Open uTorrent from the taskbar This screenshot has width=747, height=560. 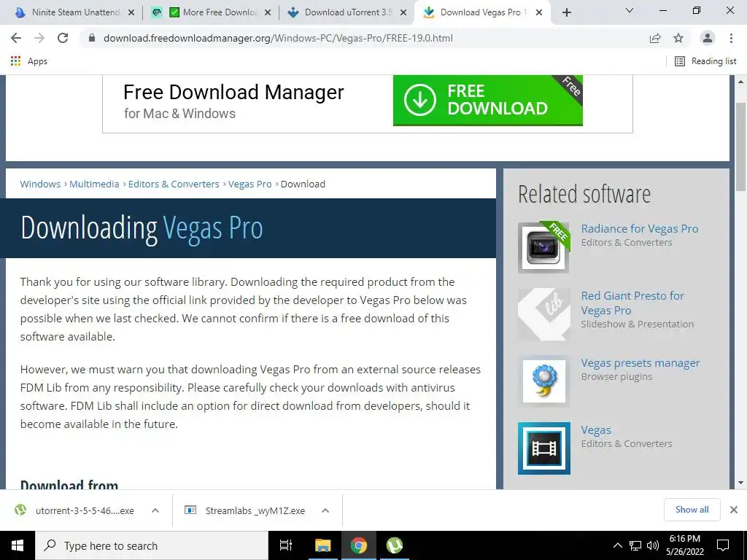pos(395,545)
